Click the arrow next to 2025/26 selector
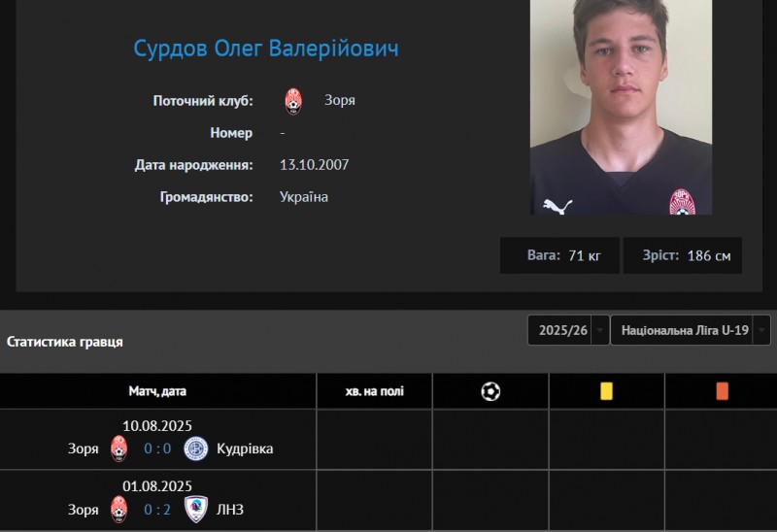Image resolution: width=777 pixels, height=532 pixels. click(600, 330)
